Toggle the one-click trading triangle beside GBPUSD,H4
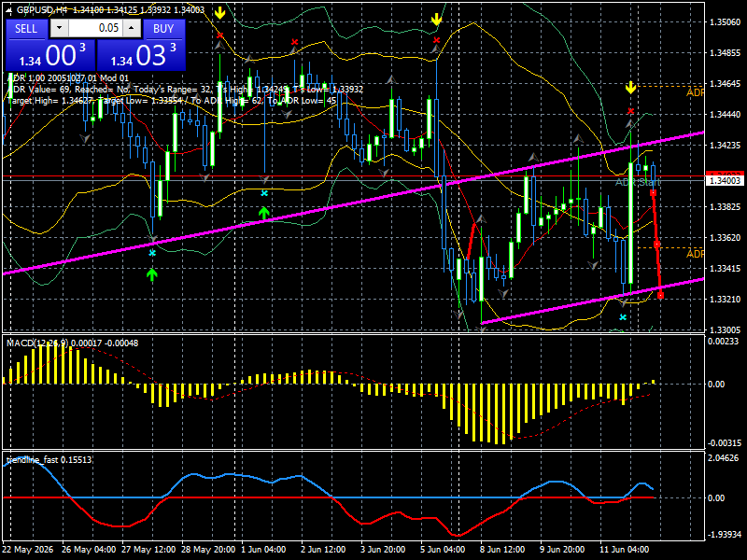This screenshot has height=560, width=747. [10, 10]
